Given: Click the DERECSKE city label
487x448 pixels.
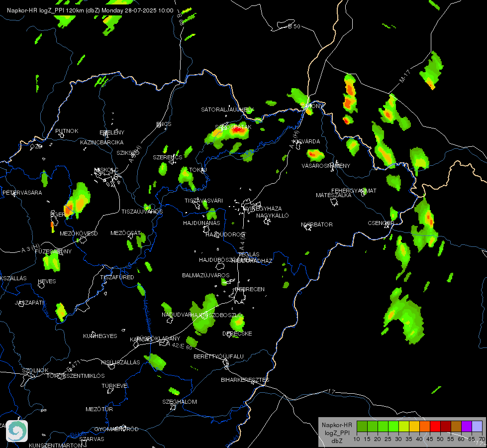Looking at the screenshot, I should tap(237, 334).
